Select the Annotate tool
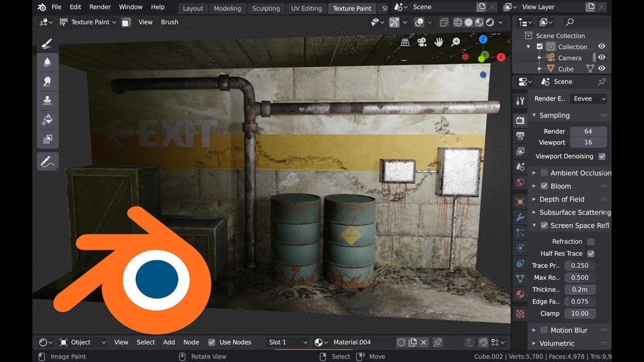The width and height of the screenshot is (644, 362). (x=47, y=162)
